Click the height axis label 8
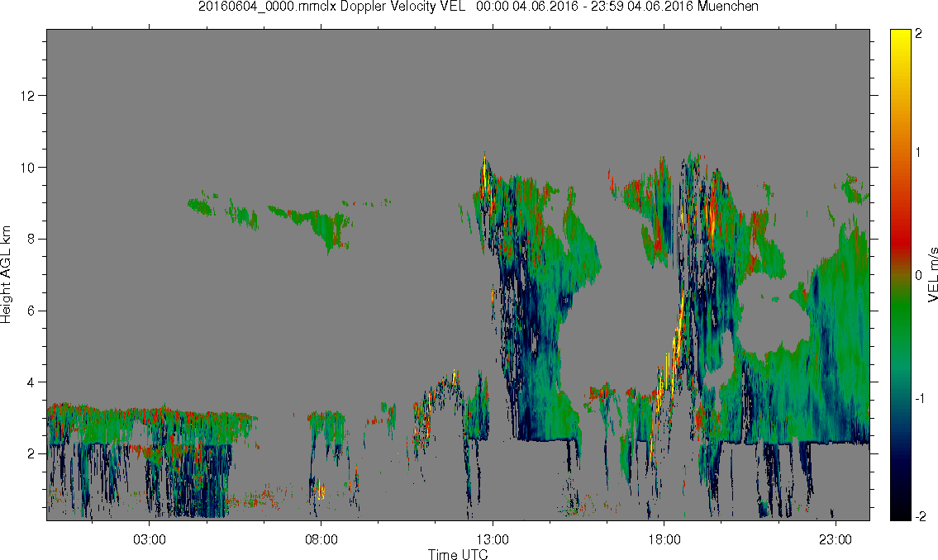 (x=31, y=239)
